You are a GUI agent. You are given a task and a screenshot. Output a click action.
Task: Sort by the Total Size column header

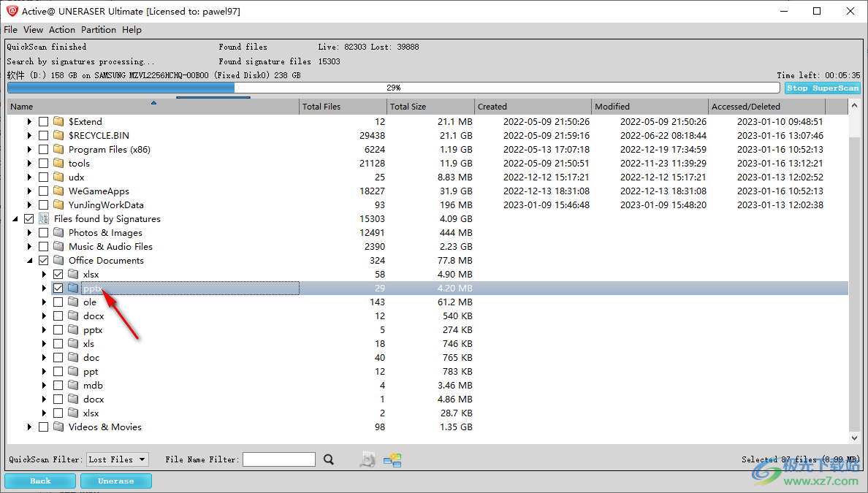(x=430, y=106)
